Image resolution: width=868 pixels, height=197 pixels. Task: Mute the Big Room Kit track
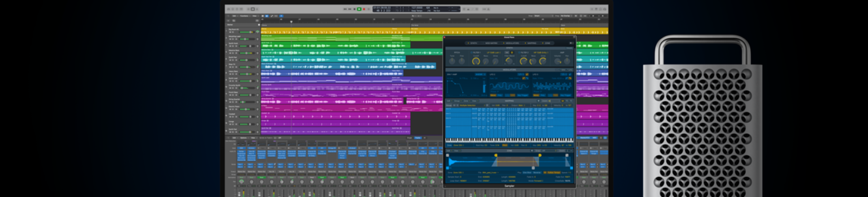point(230,32)
